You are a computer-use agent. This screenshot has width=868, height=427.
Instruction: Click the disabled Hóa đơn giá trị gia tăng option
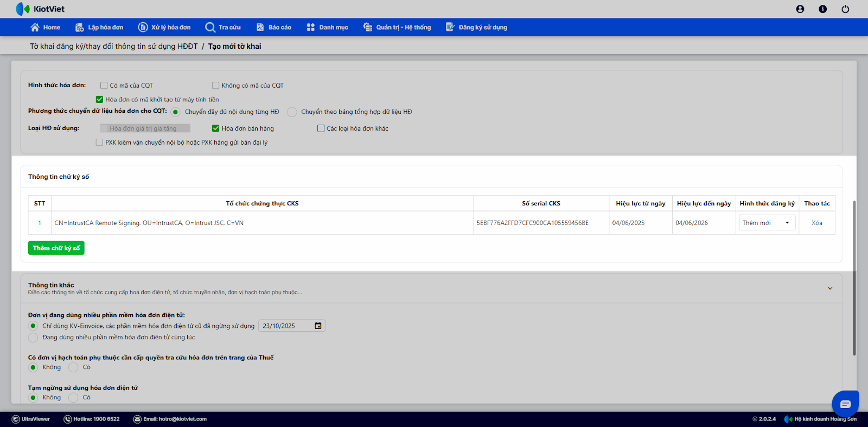pyautogui.click(x=145, y=128)
